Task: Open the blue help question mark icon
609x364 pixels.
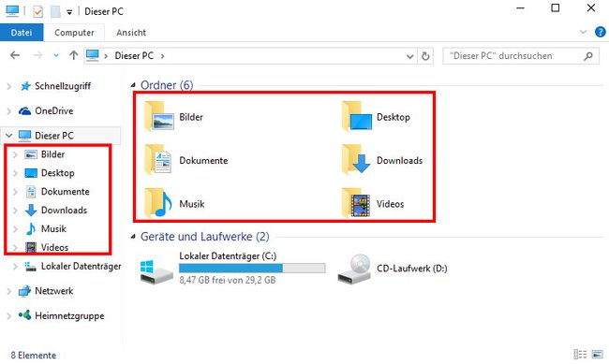Action: click(600, 32)
